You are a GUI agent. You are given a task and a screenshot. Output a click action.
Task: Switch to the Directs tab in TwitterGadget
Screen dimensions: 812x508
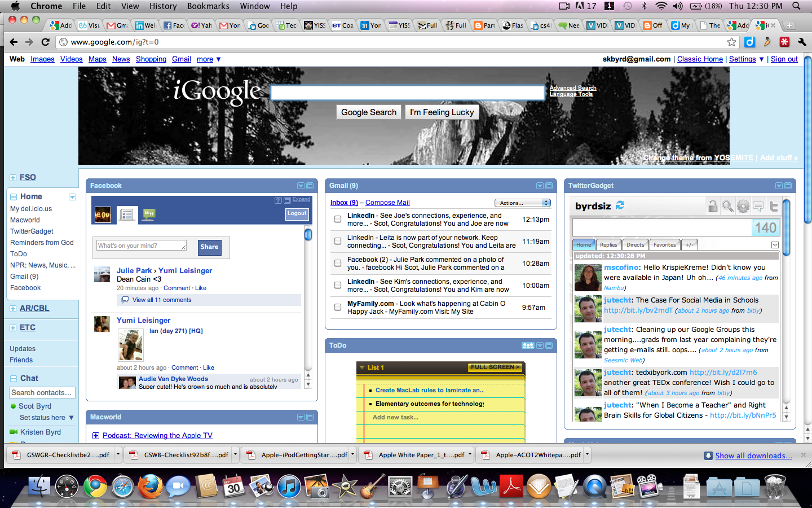[x=635, y=244]
